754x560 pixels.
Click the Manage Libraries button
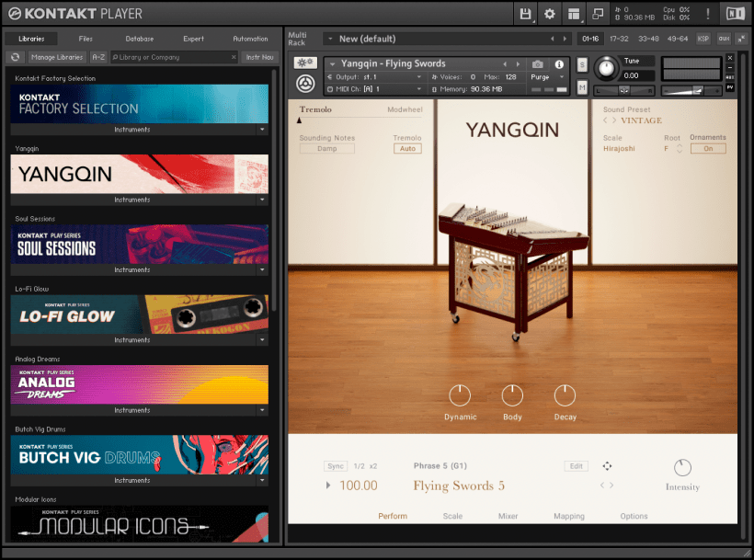pyautogui.click(x=57, y=55)
